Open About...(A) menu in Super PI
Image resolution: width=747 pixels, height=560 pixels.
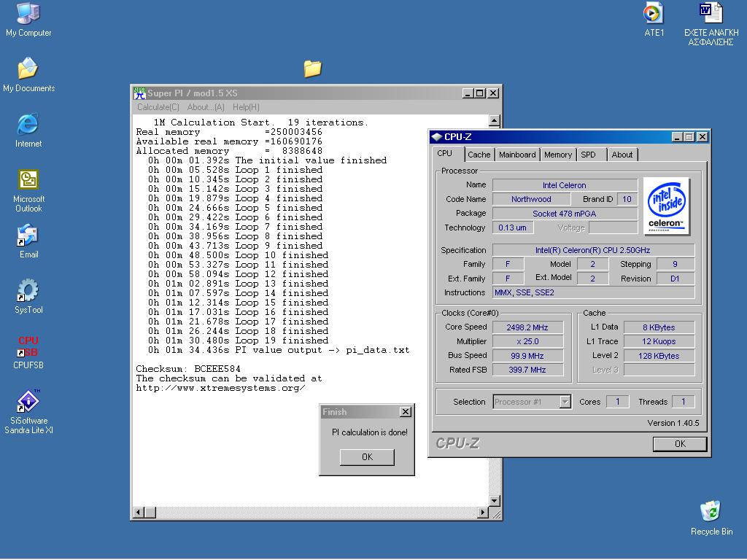point(206,107)
